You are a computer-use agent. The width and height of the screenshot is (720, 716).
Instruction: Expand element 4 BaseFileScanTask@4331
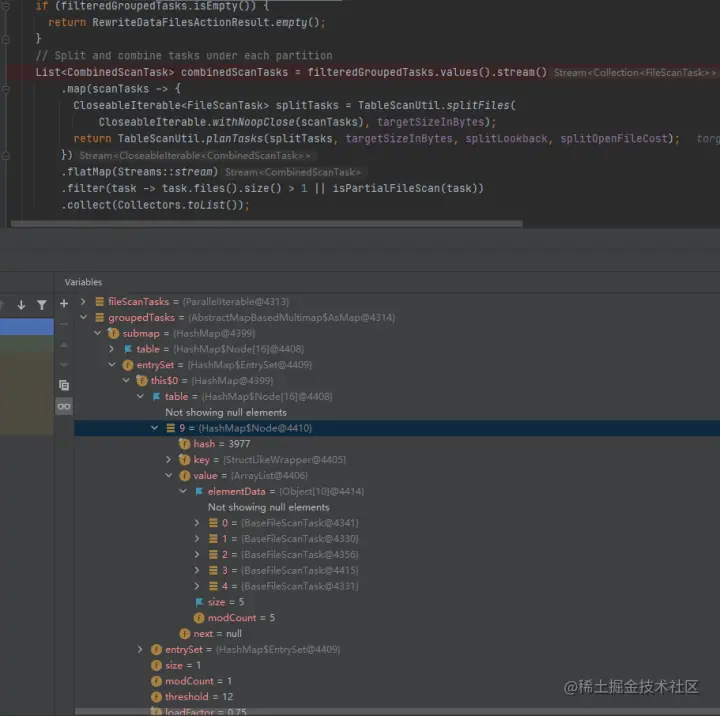tap(197, 586)
